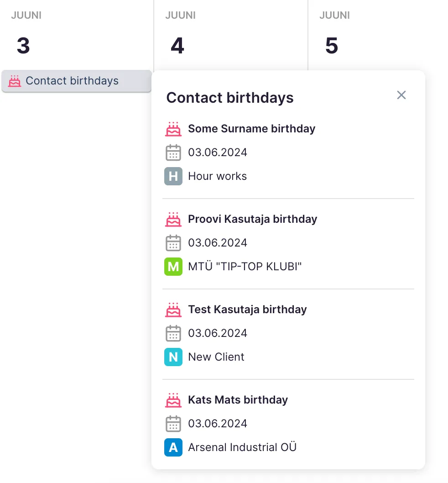Click the blue A badge for Arsenal Industrial OÜ
Screen dimensions: 448x483
[173, 447]
